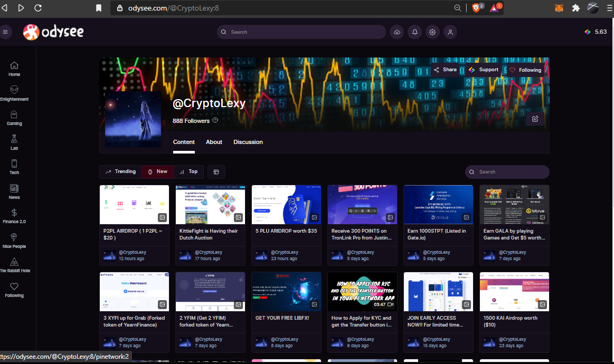This screenshot has width=614, height=364.
Task: Click the CryptoLexy channel avatar image
Action: (x=133, y=119)
